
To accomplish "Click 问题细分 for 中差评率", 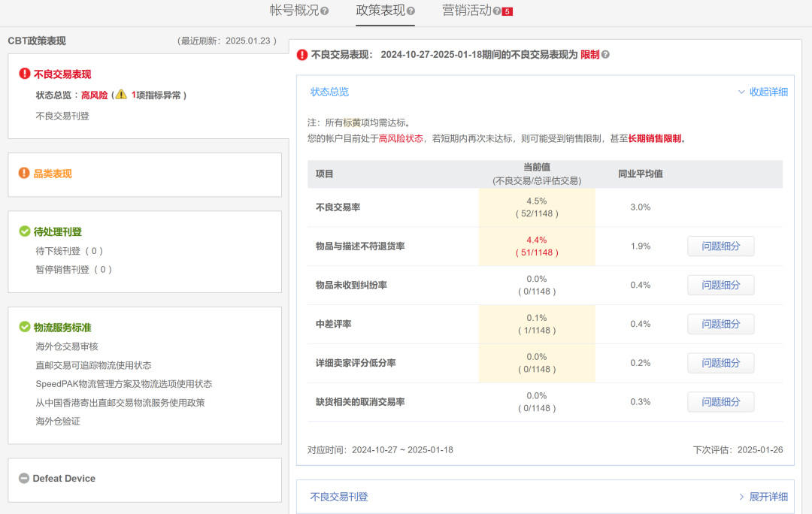I will [720, 324].
